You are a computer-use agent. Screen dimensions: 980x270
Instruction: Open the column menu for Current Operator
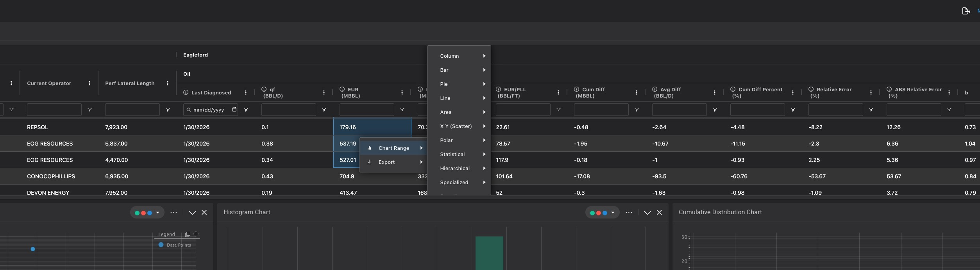pyautogui.click(x=89, y=83)
